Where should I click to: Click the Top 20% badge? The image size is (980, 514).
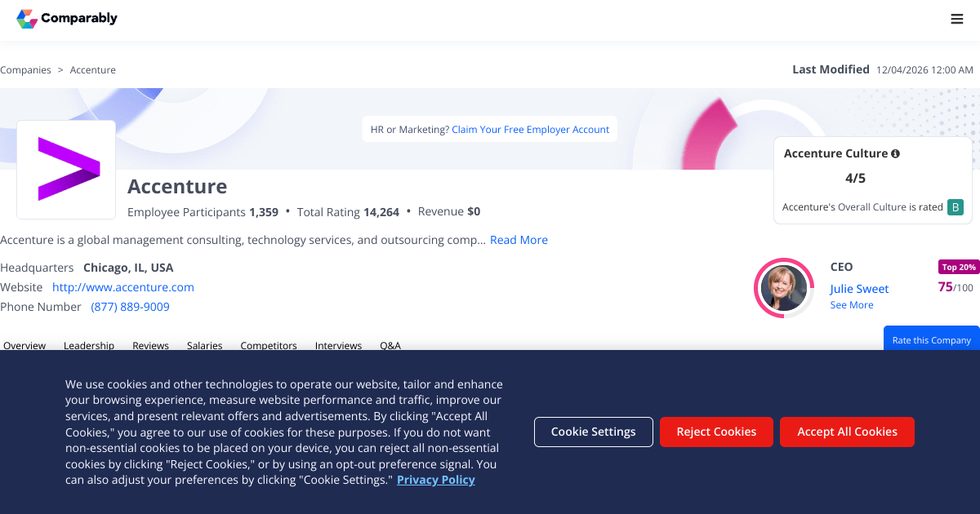(959, 267)
